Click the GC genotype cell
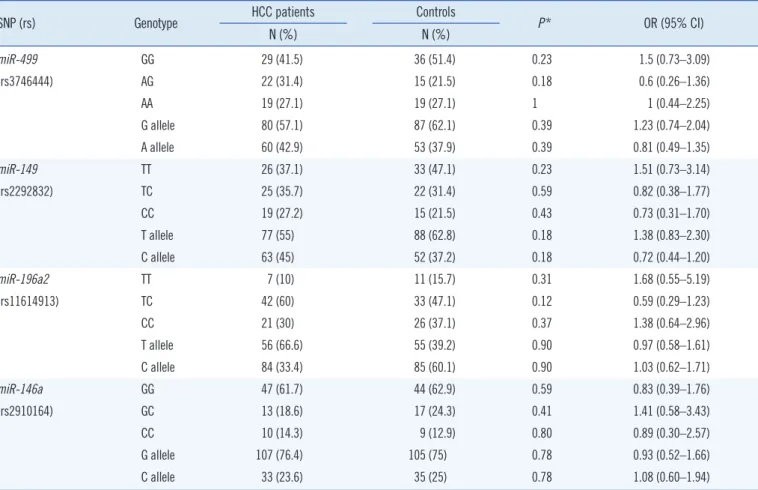 click(x=147, y=411)
